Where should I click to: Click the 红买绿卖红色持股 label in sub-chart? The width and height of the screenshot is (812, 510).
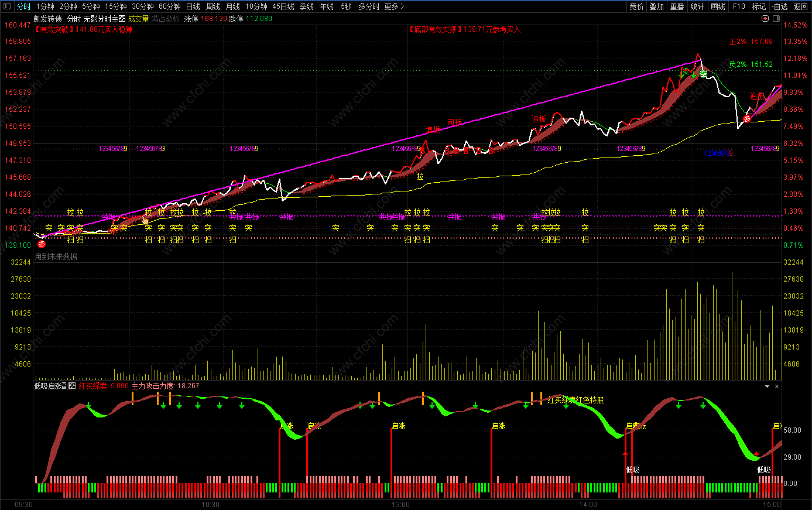point(575,400)
